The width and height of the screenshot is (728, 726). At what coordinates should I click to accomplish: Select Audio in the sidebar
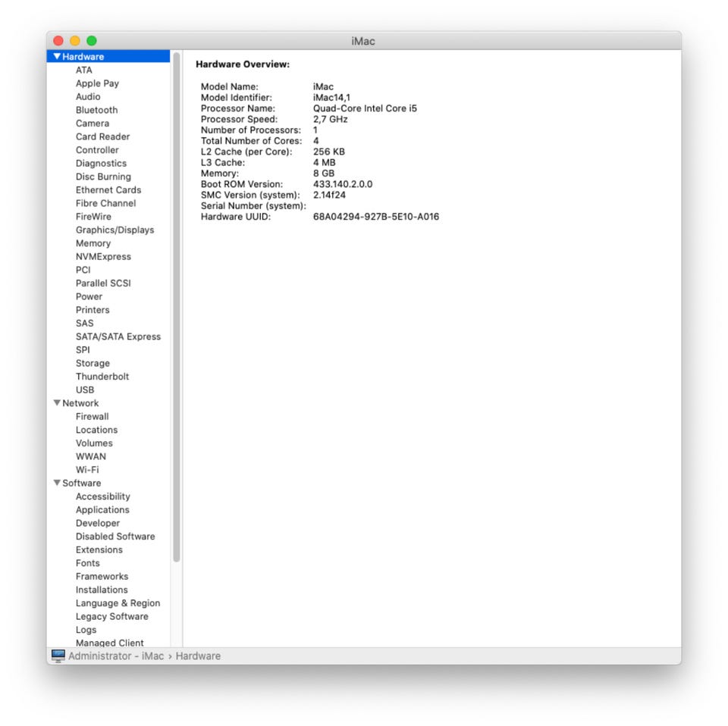(x=88, y=96)
